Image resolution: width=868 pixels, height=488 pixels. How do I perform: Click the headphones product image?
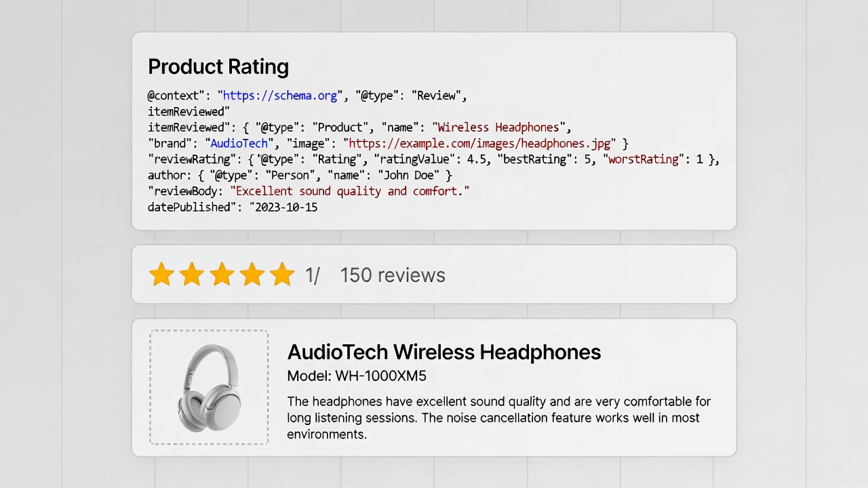pos(209,388)
